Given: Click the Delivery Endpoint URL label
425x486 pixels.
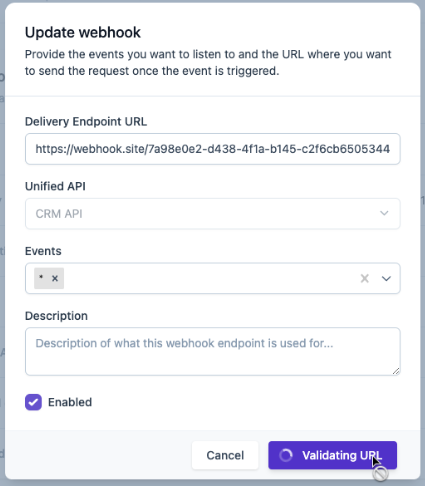Looking at the screenshot, I should [x=86, y=122].
